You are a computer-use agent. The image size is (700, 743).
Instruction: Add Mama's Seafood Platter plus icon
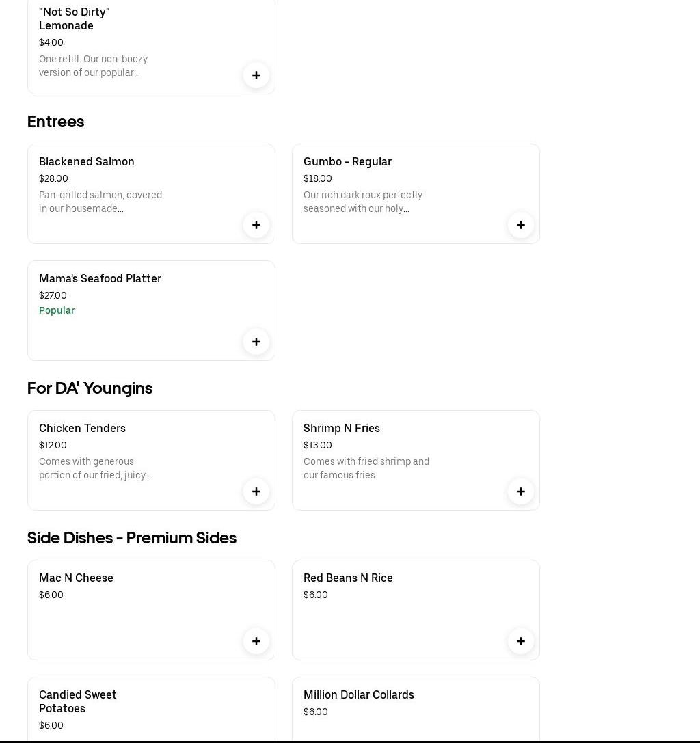pyautogui.click(x=256, y=342)
